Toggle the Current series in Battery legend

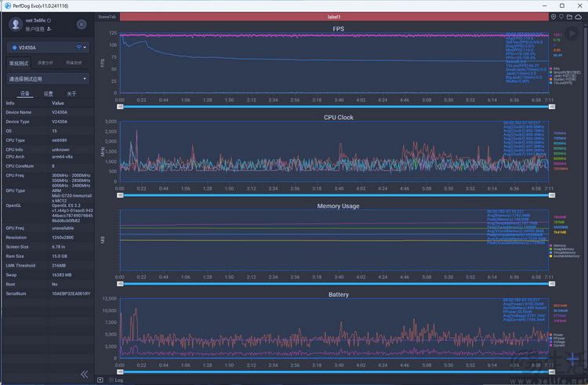(557, 345)
